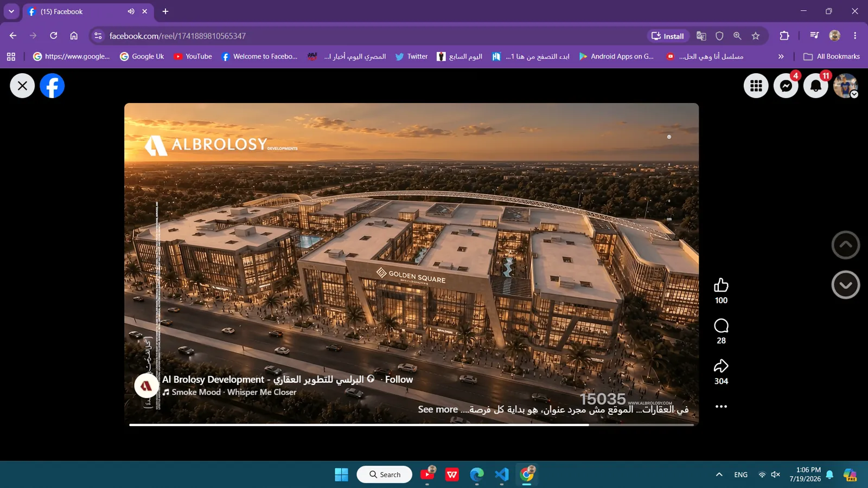This screenshot has height=488, width=868.
Task: Open the Welcome to Facebook bookmark
Action: pos(260,56)
